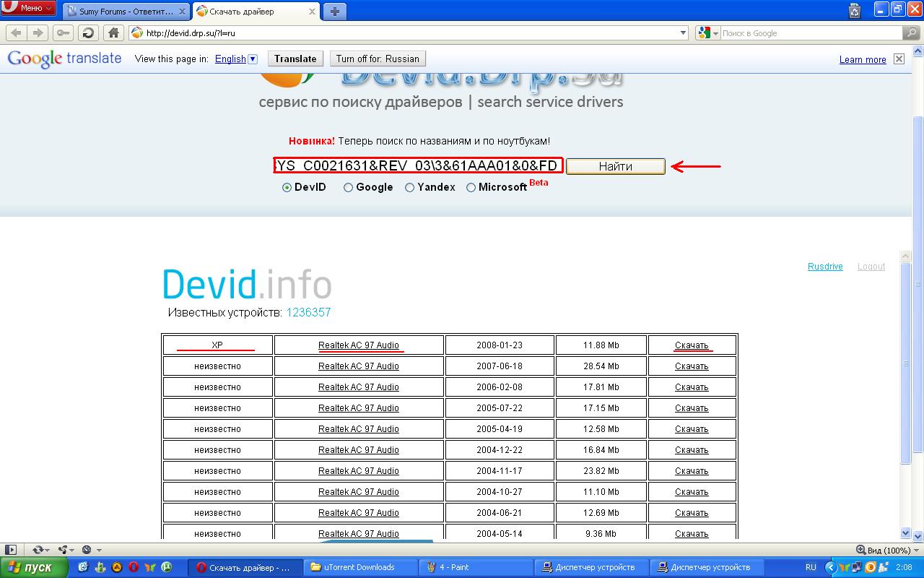The height and width of the screenshot is (578, 924).
Task: Select the Google search radio option
Action: click(349, 187)
